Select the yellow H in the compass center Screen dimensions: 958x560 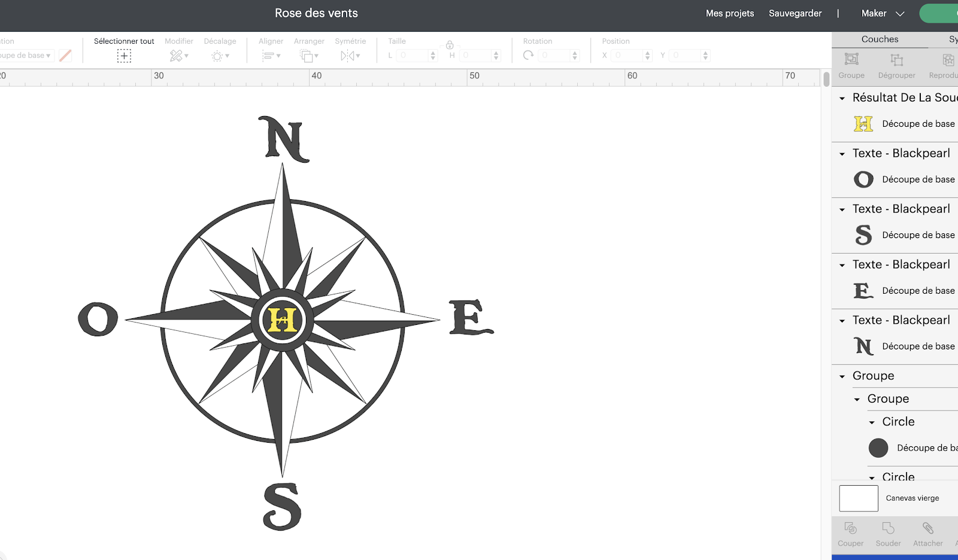282,320
